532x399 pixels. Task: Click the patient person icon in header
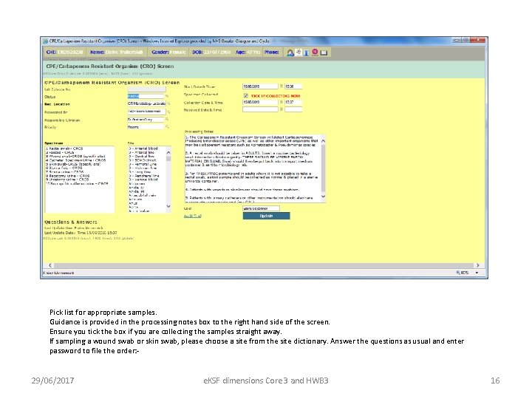tap(290, 52)
